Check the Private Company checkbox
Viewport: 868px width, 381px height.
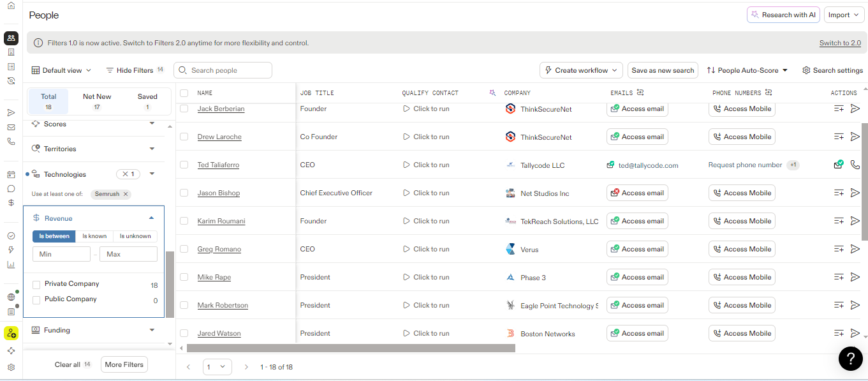coord(36,285)
